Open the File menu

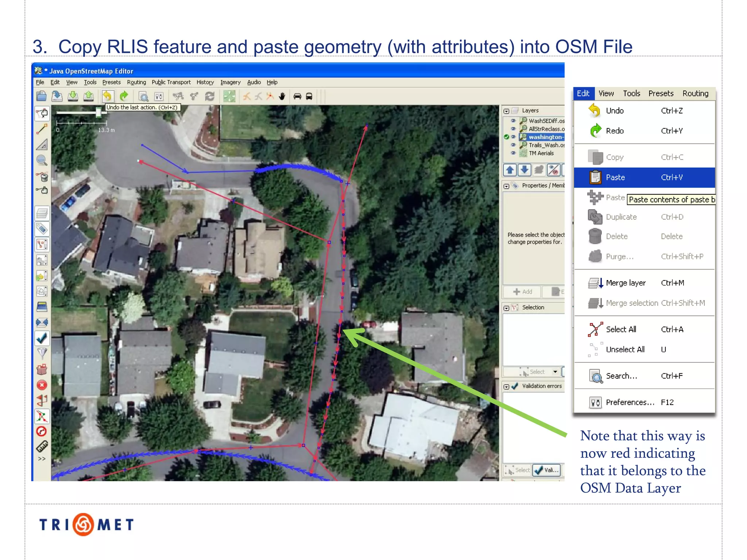tap(40, 82)
